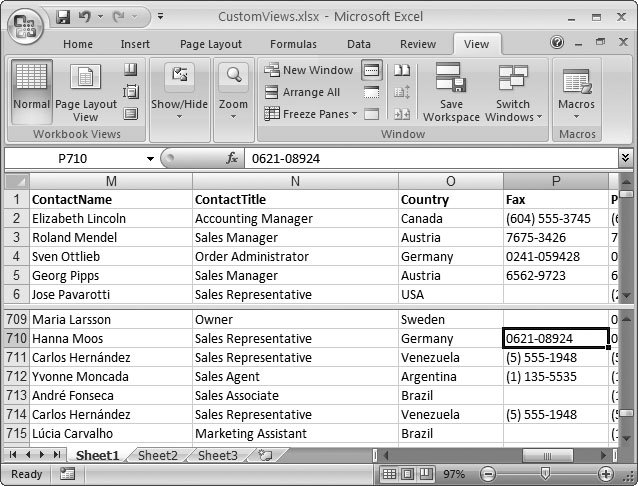Click the zoom slider handle
This screenshot has width=638, height=486.
(x=543, y=474)
